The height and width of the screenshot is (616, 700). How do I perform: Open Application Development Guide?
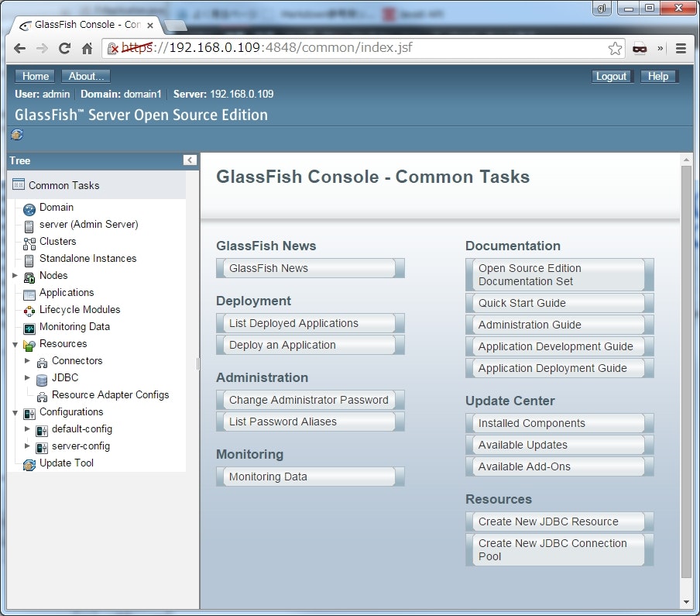pos(559,346)
